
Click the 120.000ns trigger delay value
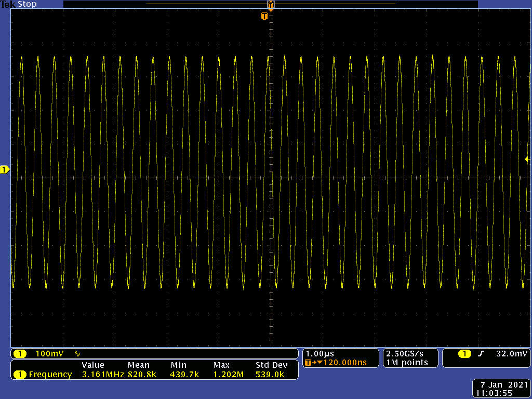(344, 363)
